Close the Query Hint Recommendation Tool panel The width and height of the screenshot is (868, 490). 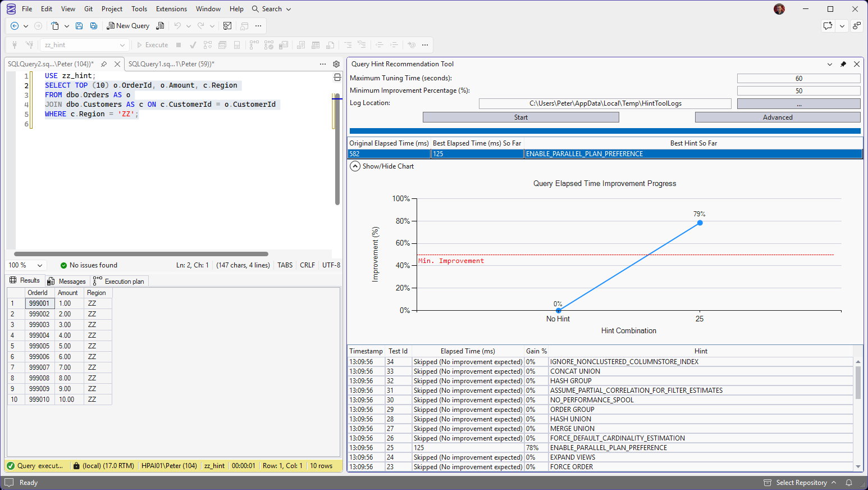[857, 64]
